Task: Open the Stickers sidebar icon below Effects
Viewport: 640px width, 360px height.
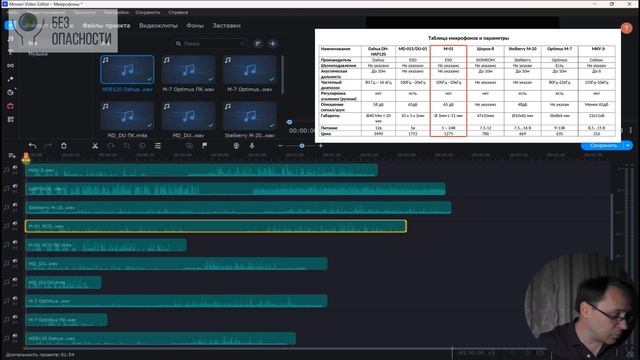Action: tap(11, 92)
